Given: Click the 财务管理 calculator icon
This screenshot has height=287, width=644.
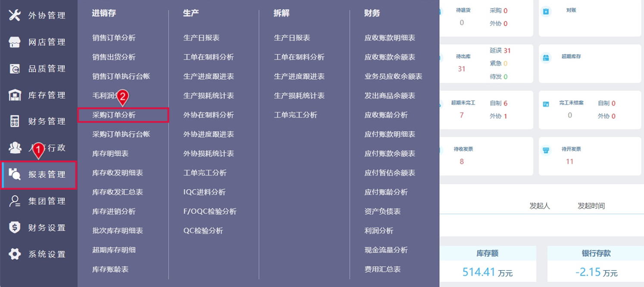Looking at the screenshot, I should point(15,121).
